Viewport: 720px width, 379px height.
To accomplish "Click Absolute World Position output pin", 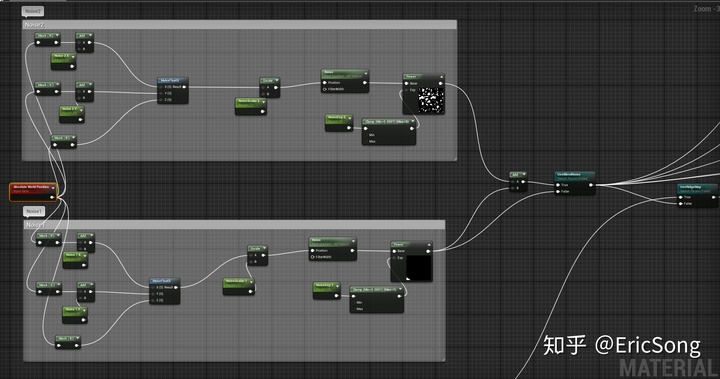I will 52,197.
